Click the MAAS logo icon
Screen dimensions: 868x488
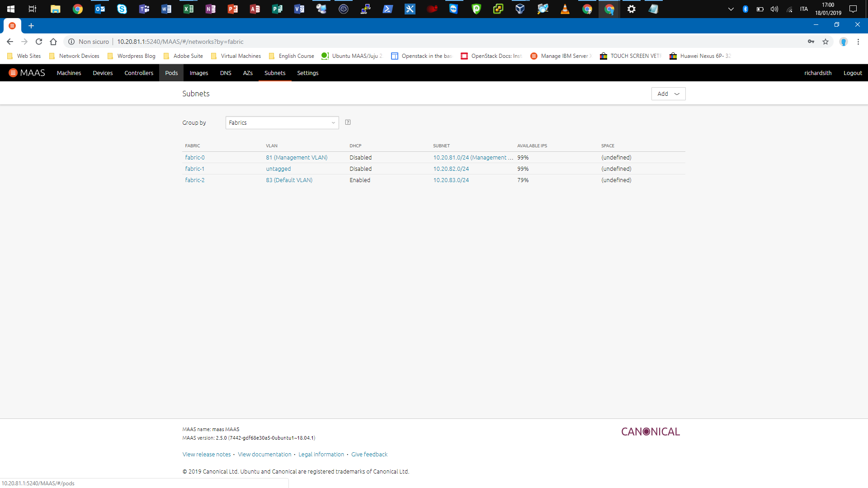pyautogui.click(x=13, y=73)
